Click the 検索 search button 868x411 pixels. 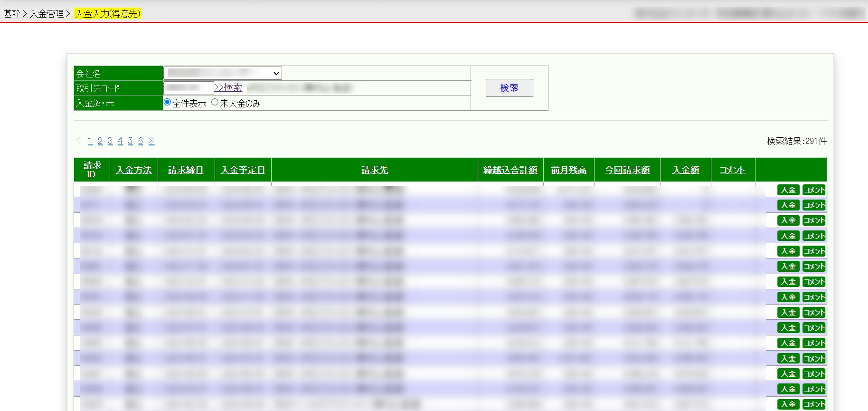coord(509,88)
